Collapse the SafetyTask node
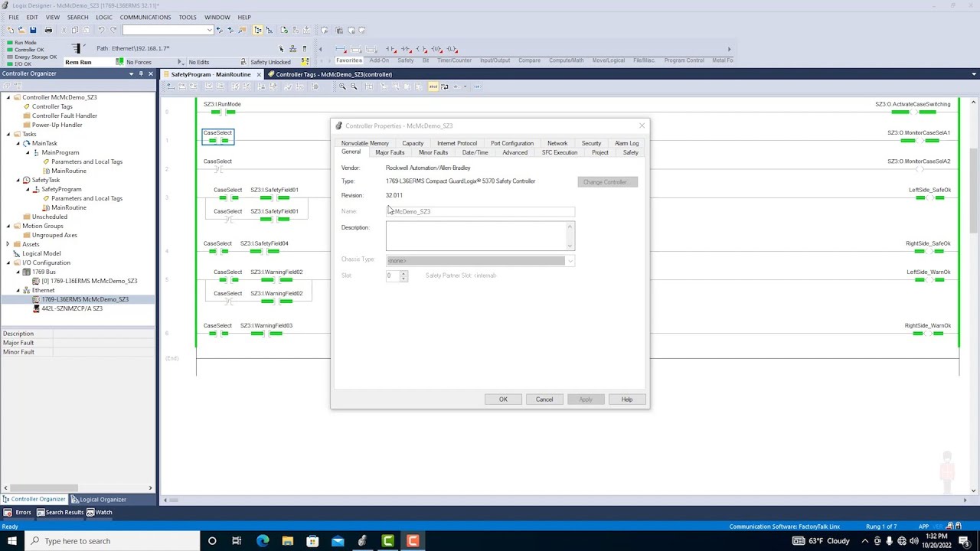Screen dimensions: 980x551 18,180
